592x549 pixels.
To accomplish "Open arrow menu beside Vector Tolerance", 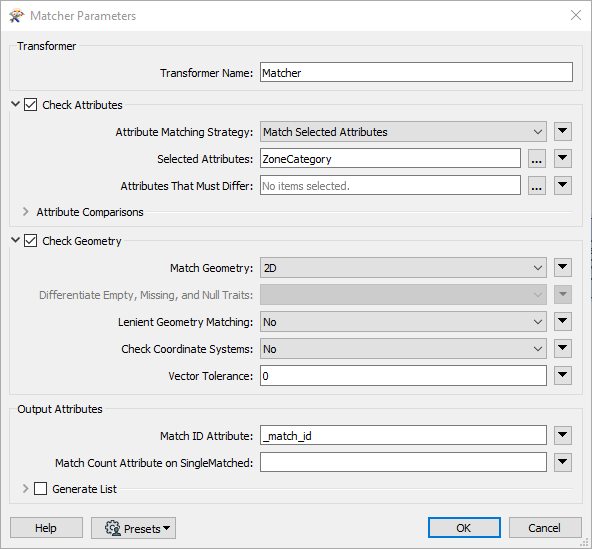I will [x=563, y=375].
